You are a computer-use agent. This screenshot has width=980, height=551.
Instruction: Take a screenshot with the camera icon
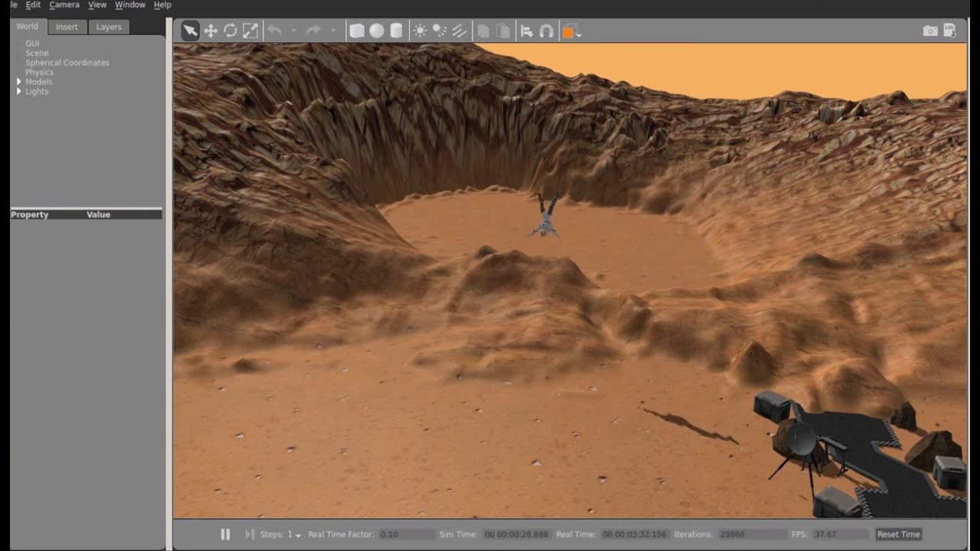(x=930, y=31)
